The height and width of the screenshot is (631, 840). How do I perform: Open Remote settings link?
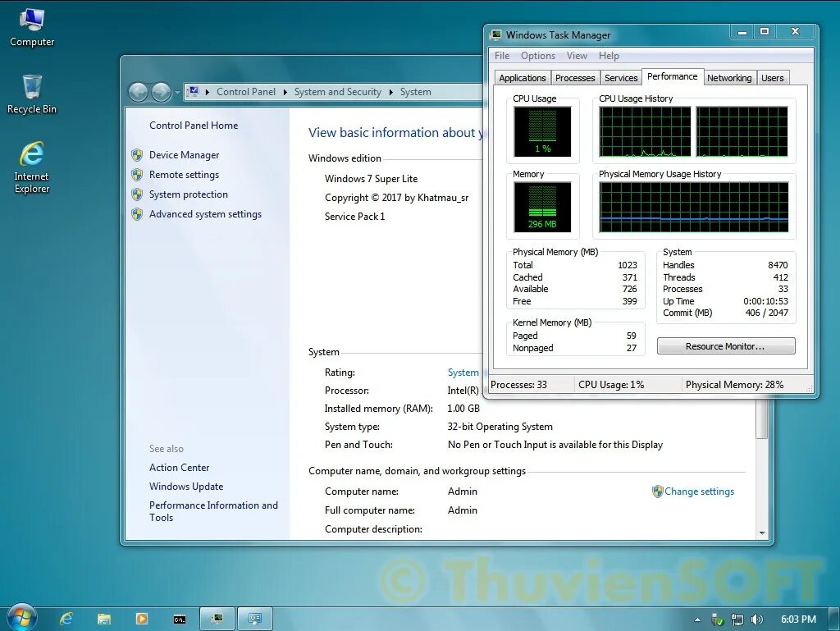click(x=184, y=175)
